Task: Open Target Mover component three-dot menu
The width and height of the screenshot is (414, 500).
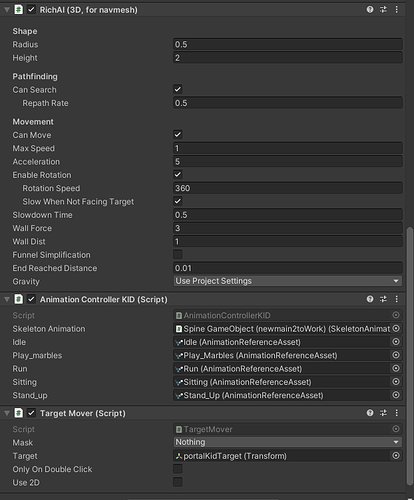Action: coord(396,413)
